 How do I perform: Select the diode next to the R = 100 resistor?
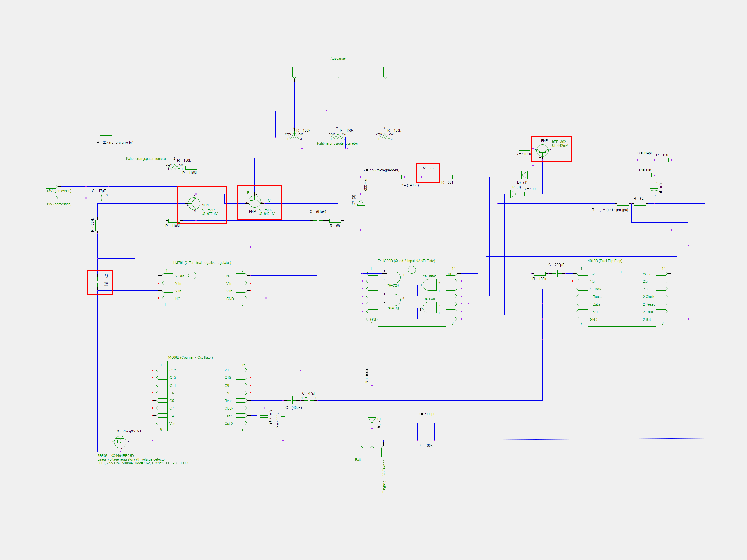(x=513, y=194)
